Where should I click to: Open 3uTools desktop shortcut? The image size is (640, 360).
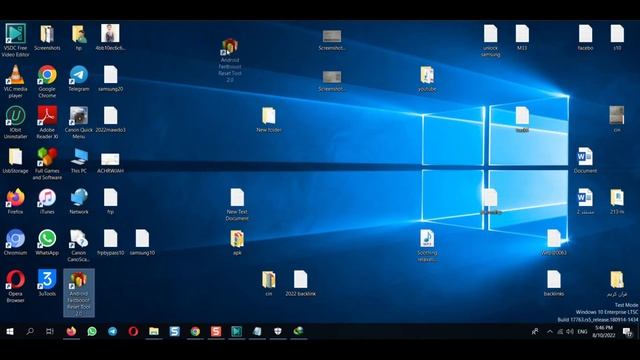(47, 283)
